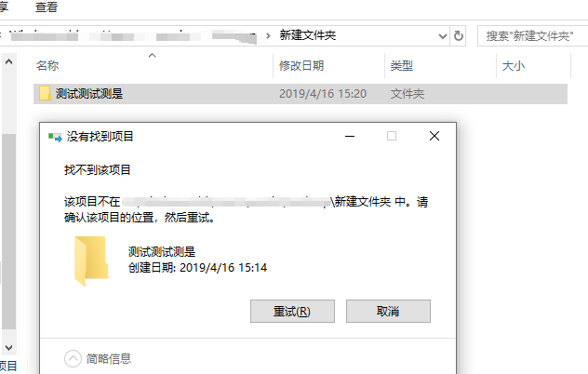The height and width of the screenshot is (374, 588).
Task: Open the 查看 ribbon tab
Action: pos(47,7)
